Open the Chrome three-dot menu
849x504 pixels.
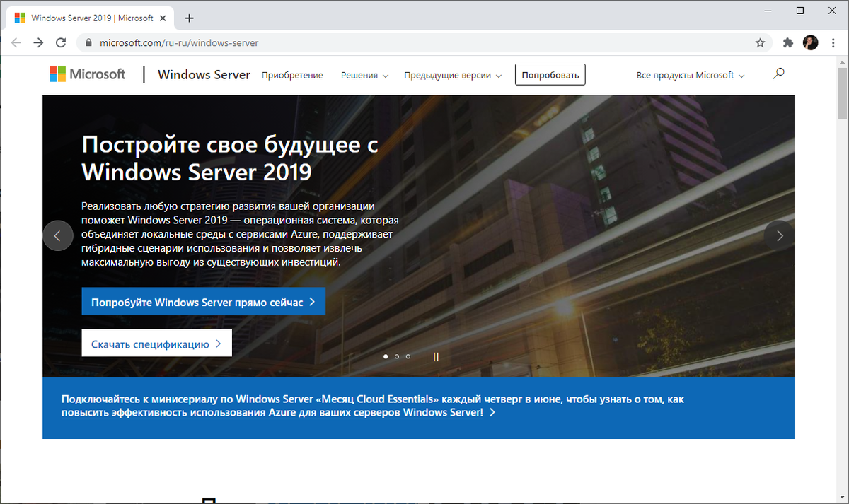click(833, 43)
